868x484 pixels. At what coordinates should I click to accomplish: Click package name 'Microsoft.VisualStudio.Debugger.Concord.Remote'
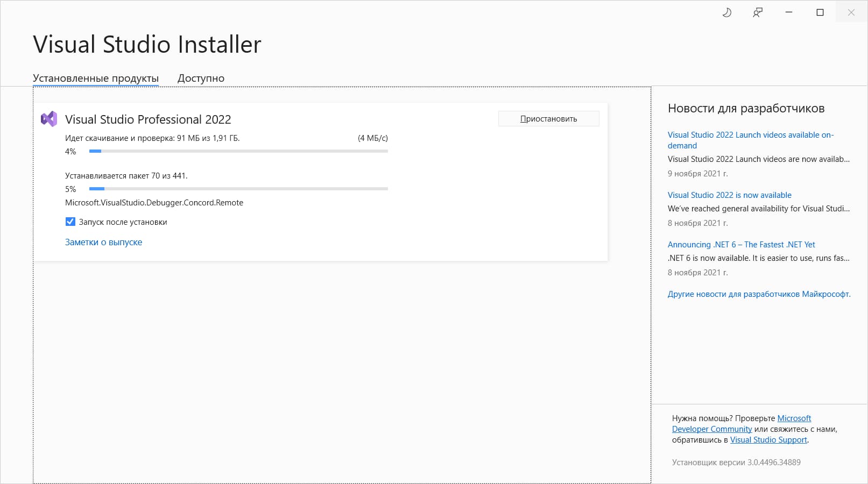(154, 203)
